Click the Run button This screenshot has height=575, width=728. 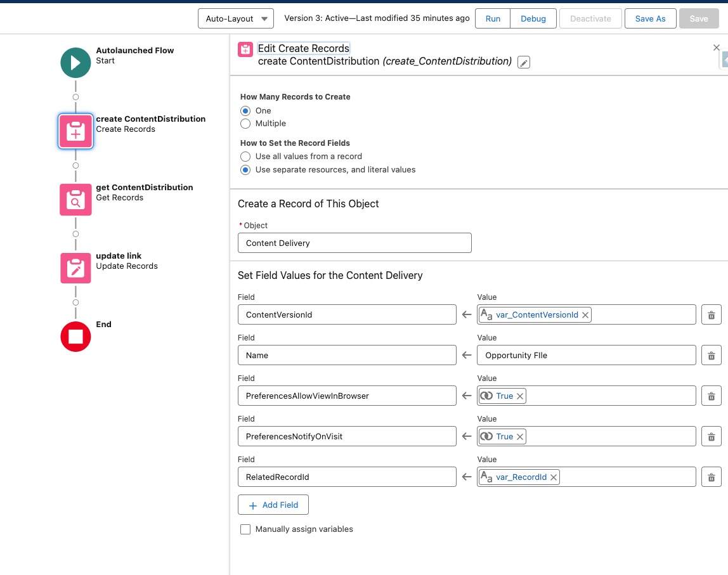point(493,18)
